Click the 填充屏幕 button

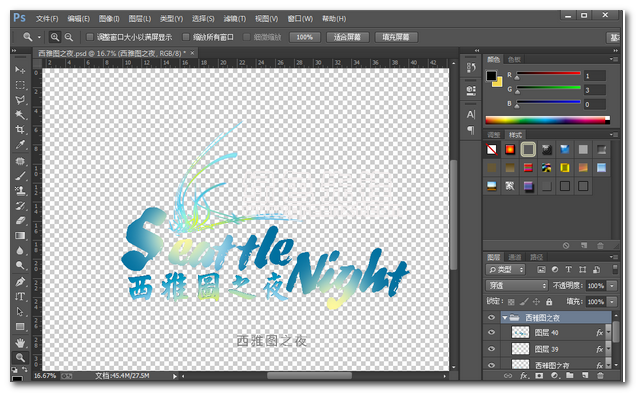coord(395,37)
